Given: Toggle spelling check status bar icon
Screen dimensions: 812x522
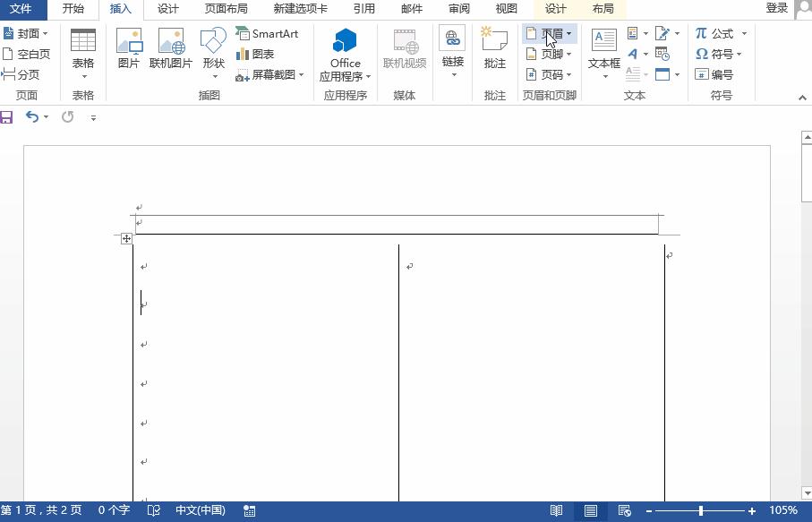Looking at the screenshot, I should point(154,510).
